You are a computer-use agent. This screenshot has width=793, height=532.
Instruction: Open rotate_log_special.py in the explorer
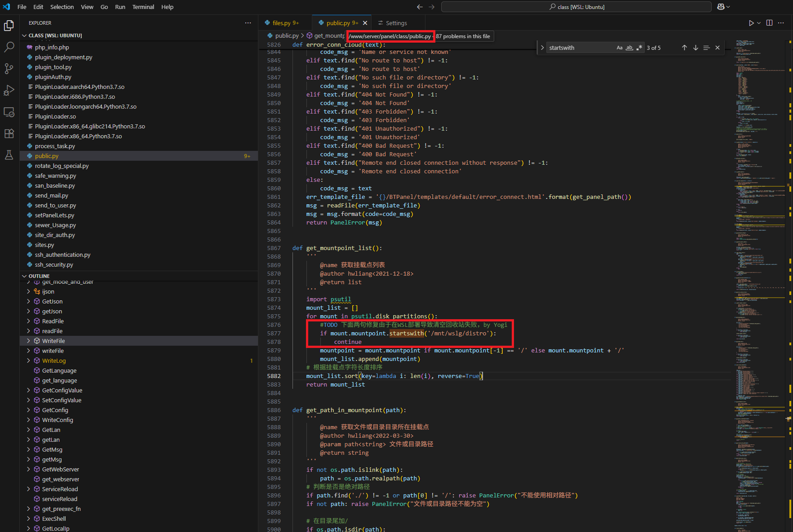[x=139, y=166]
